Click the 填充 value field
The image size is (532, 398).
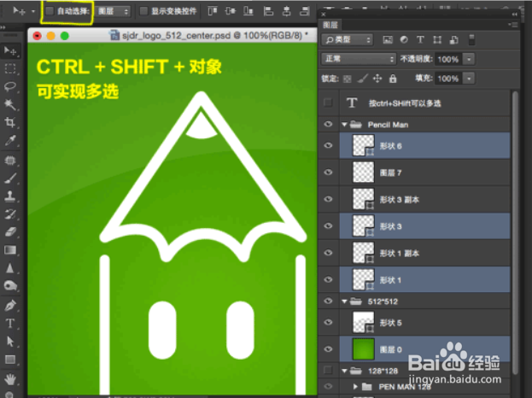pos(449,79)
